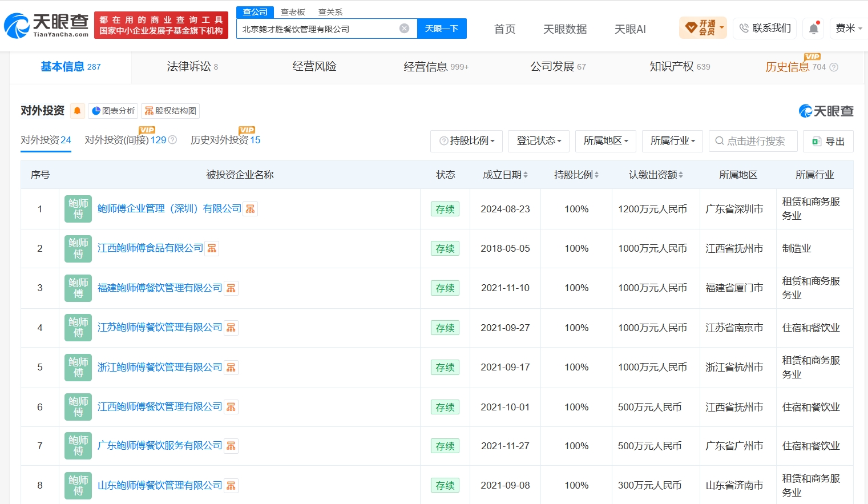Open equity structure icon for 浙江鲍师傅餐饮管理有限公司
The width and height of the screenshot is (868, 504).
[x=231, y=368]
